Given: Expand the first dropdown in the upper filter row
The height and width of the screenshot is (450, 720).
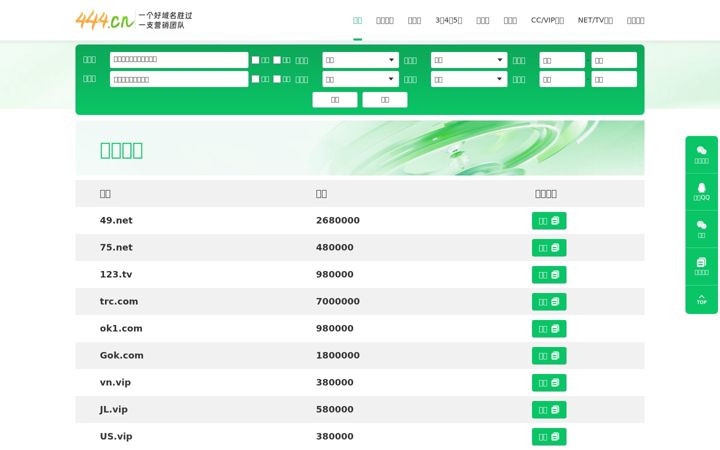Looking at the screenshot, I should point(360,60).
